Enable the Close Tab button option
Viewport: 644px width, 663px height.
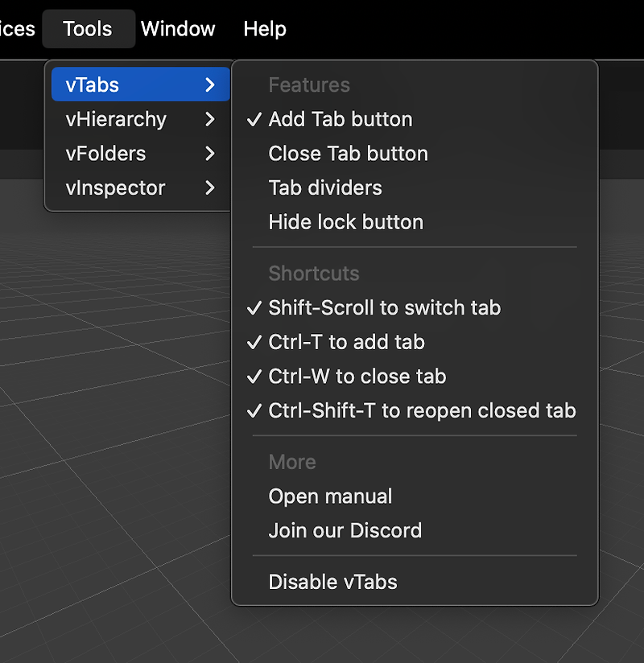(415, 154)
